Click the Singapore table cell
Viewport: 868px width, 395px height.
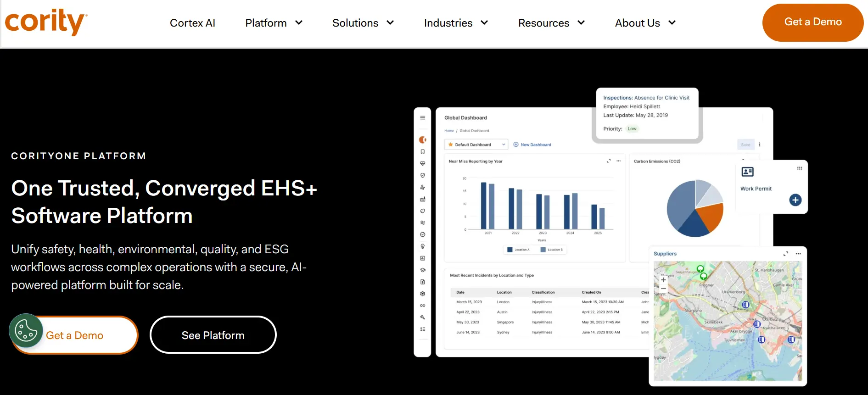[x=505, y=322]
